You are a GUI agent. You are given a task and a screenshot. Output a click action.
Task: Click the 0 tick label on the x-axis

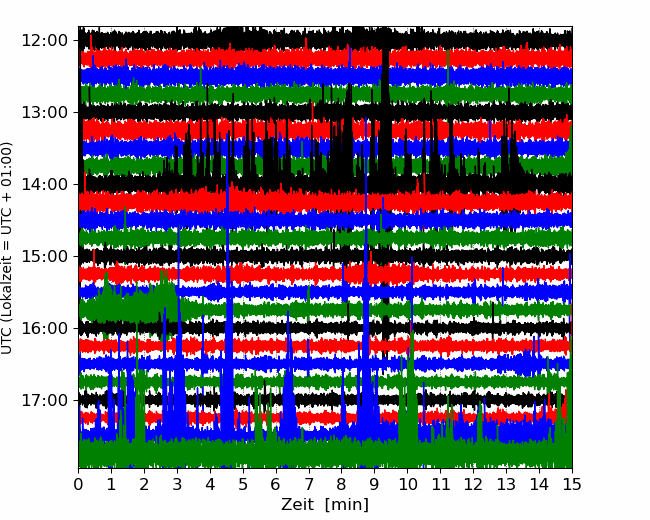coord(78,484)
